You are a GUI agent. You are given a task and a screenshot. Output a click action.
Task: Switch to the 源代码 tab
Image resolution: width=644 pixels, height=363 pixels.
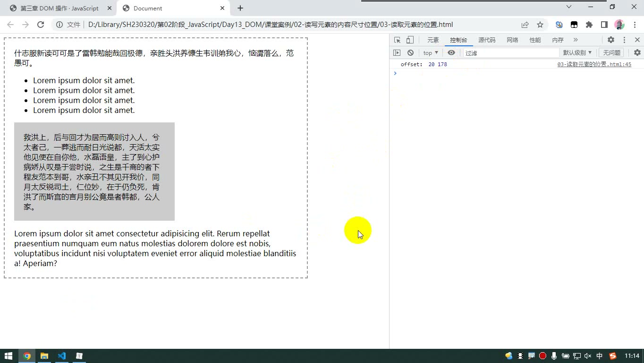coord(487,40)
